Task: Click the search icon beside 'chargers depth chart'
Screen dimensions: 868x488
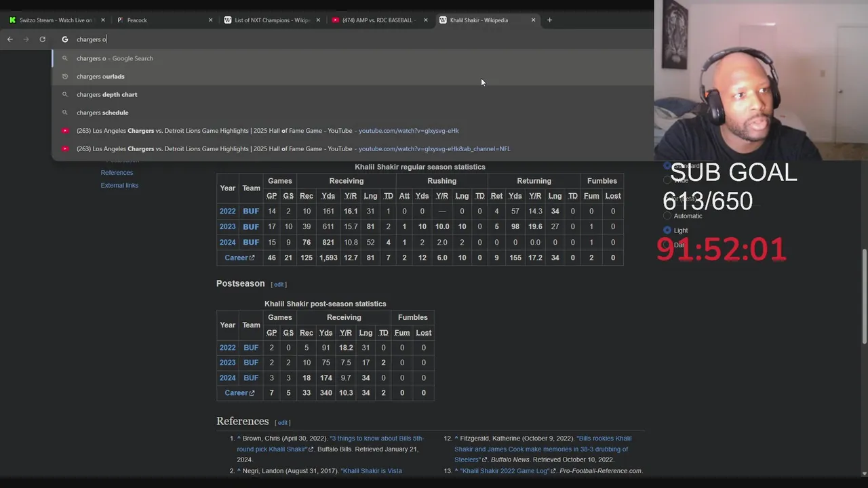Action: click(65, 95)
